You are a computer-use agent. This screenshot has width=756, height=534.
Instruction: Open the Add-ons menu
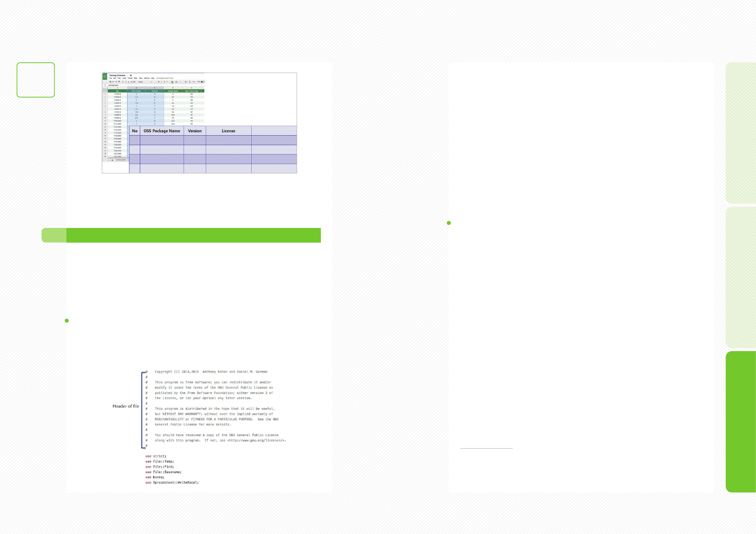click(x=147, y=78)
